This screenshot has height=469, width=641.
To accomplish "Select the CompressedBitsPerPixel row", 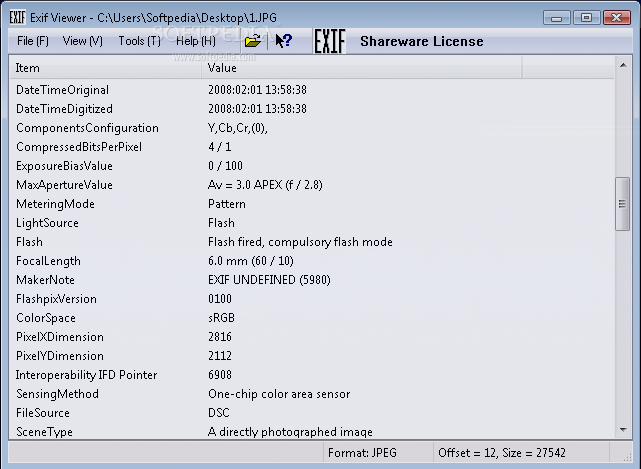I will [x=312, y=147].
